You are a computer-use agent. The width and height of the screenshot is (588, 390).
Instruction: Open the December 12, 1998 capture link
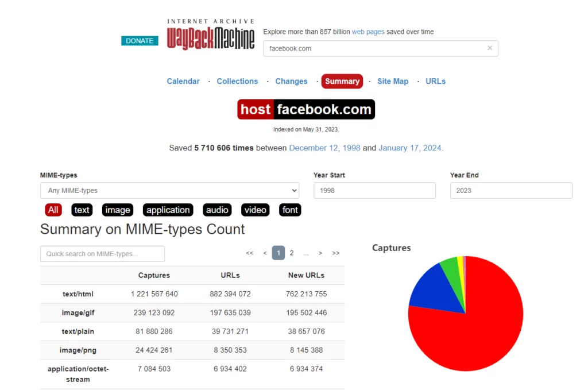324,148
